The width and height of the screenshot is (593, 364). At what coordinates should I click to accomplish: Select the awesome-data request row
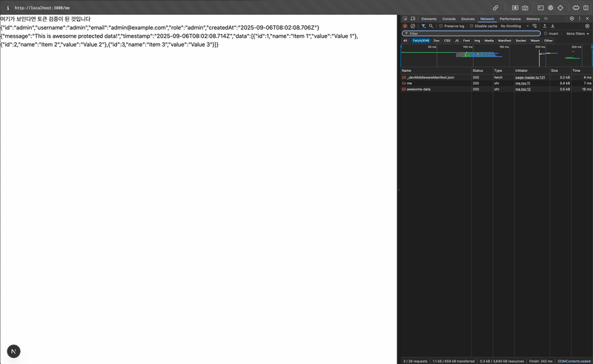[x=496, y=89]
